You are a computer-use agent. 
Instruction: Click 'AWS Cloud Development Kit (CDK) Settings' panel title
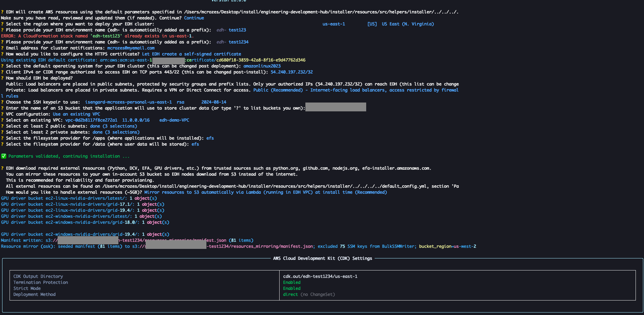[323, 258]
